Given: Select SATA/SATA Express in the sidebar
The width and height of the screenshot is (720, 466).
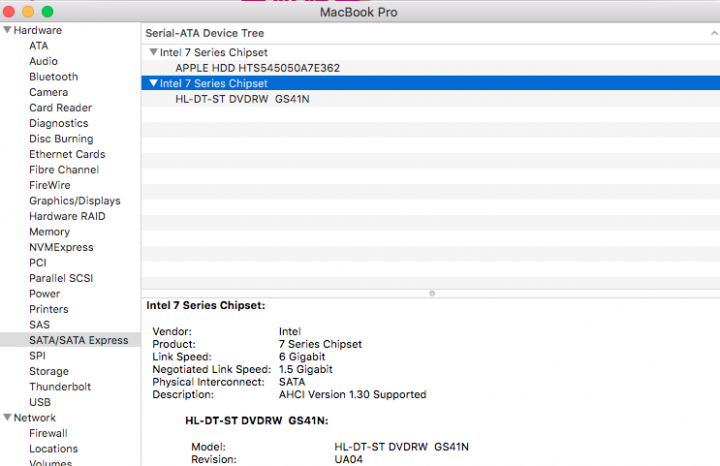Looking at the screenshot, I should click(70, 340).
